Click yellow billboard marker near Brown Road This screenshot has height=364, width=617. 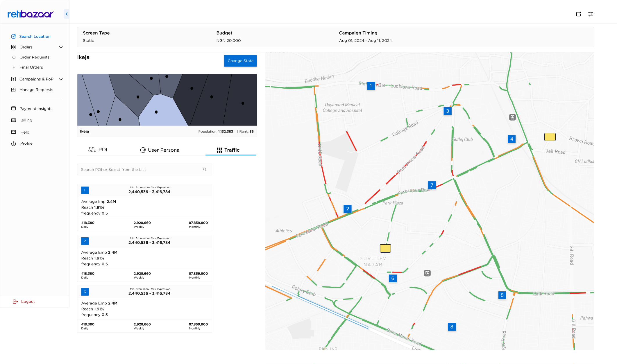tap(550, 137)
